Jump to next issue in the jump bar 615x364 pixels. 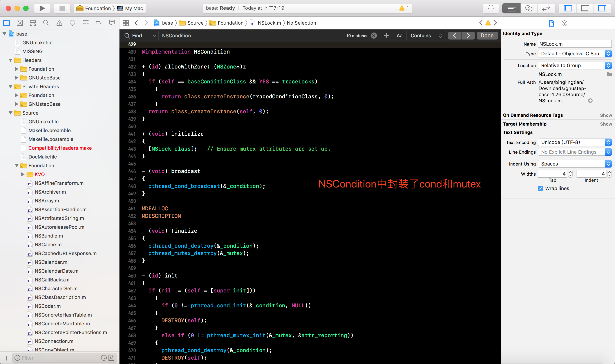pos(495,23)
